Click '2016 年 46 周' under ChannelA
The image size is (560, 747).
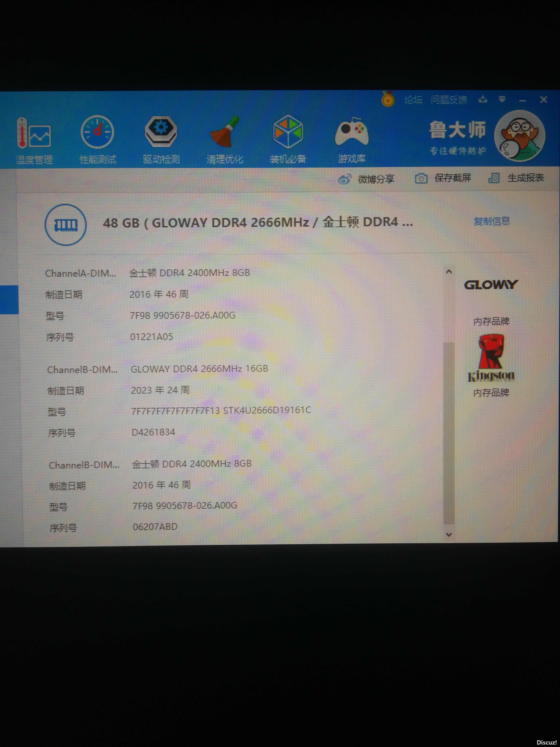coord(159,294)
